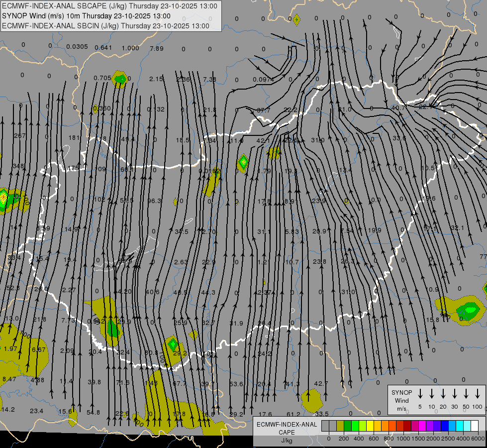487x448 pixels.
Task: Pick the white swatch at 6000 end
Action: 474,426
